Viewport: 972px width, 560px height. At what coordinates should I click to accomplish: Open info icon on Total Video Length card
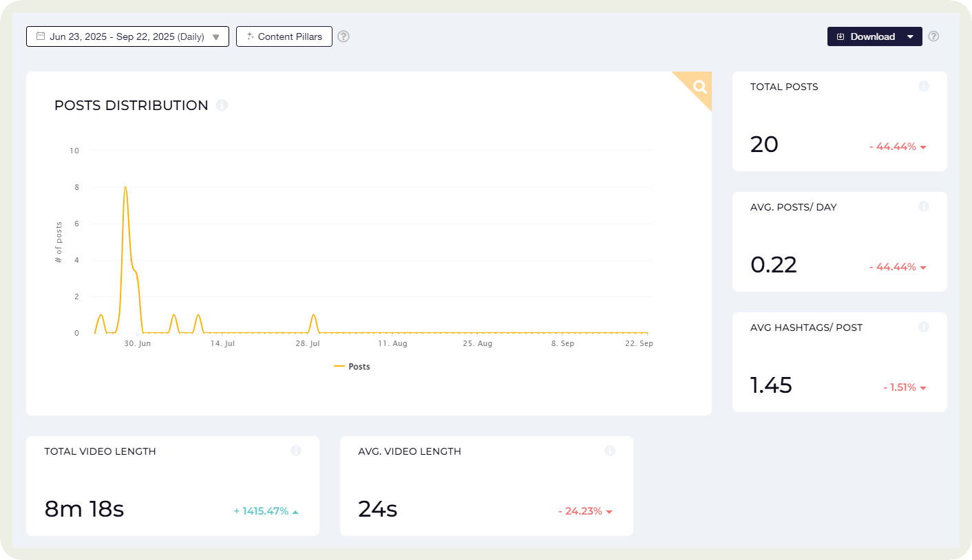296,451
